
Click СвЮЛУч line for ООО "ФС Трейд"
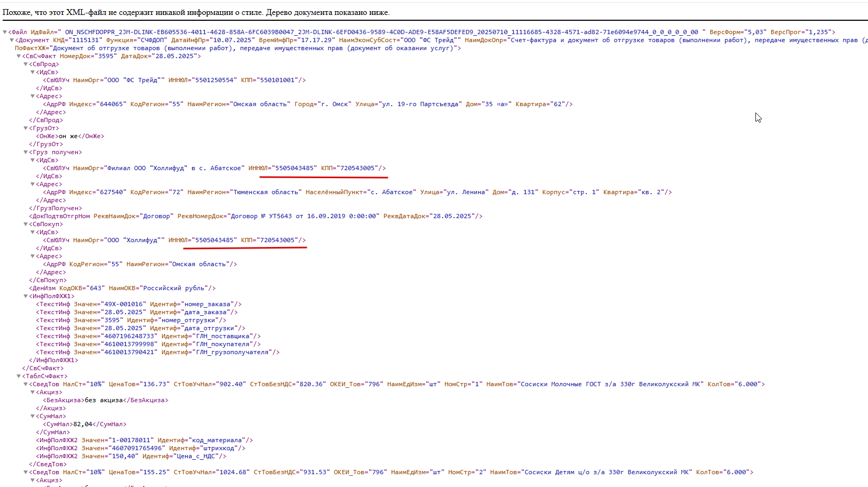point(174,80)
